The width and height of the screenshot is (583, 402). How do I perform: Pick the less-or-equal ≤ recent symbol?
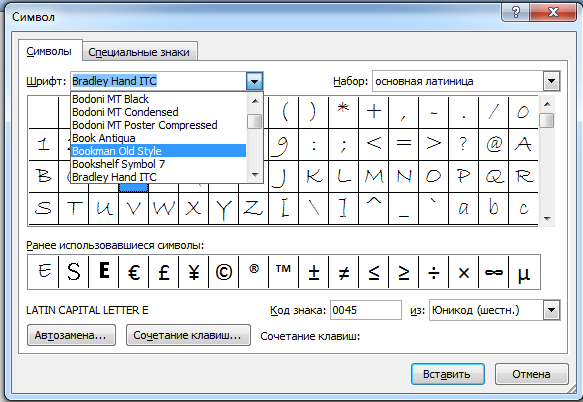(x=374, y=272)
